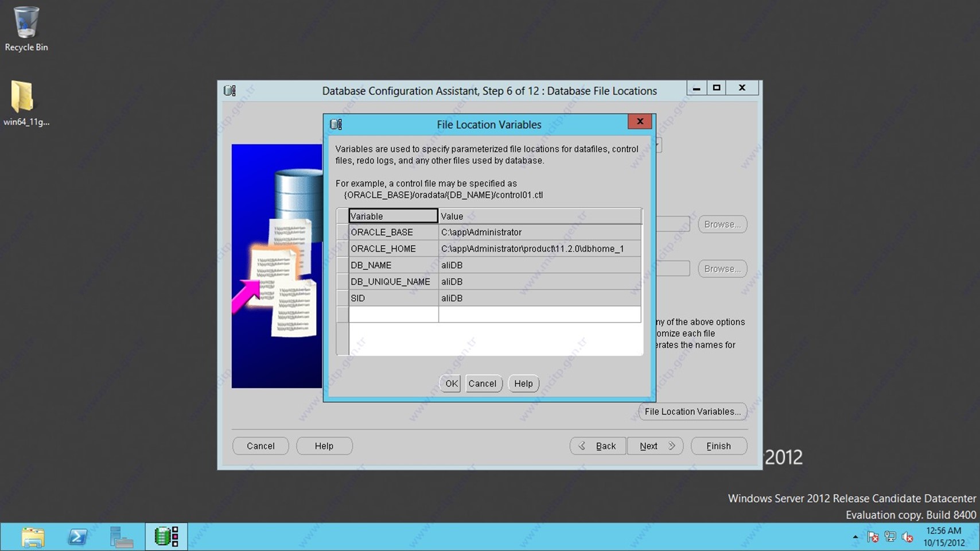This screenshot has height=551, width=980.
Task: Select the C:\app\Administrator value cell
Action: point(539,232)
